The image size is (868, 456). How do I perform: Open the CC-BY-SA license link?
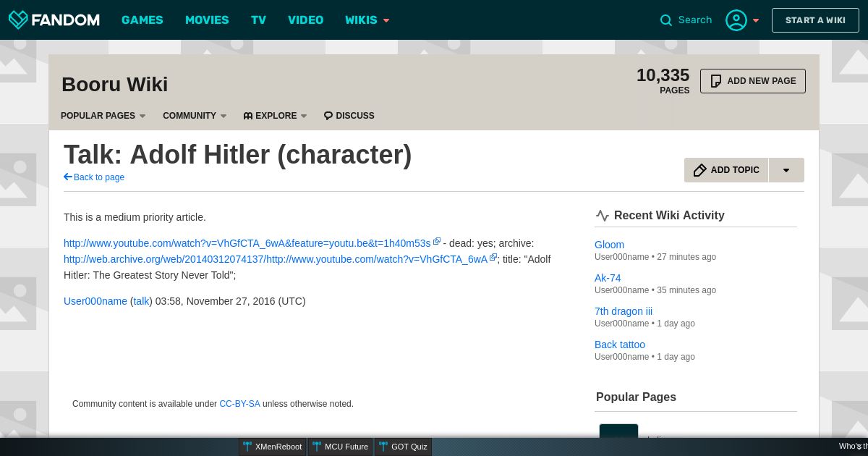pos(239,404)
